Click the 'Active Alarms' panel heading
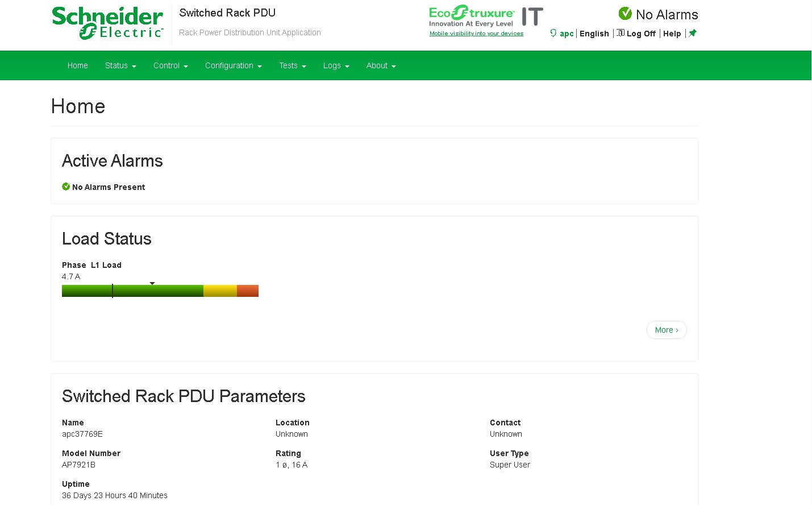Screen dimensions: 812x505 113,161
